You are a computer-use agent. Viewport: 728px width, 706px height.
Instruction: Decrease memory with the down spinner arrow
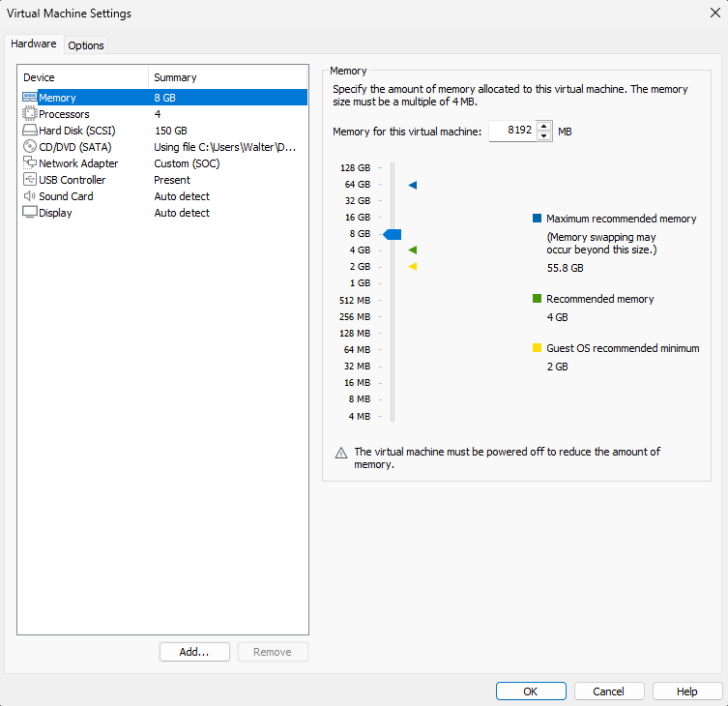[543, 135]
